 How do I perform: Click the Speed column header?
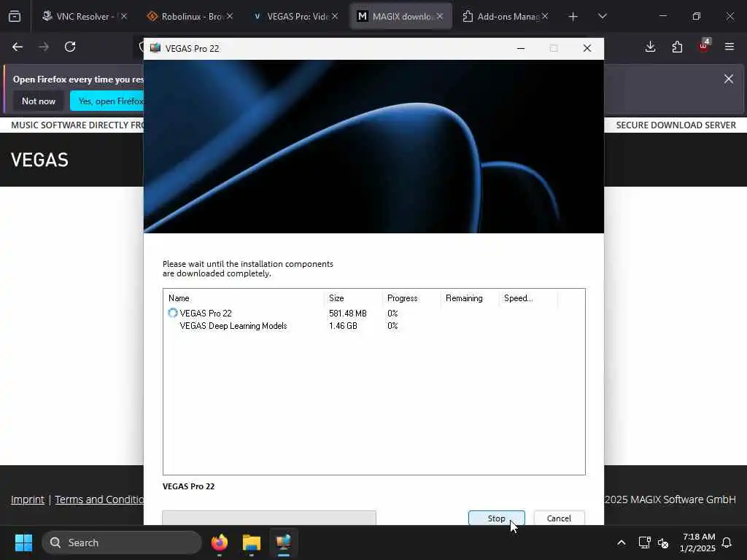(x=528, y=298)
